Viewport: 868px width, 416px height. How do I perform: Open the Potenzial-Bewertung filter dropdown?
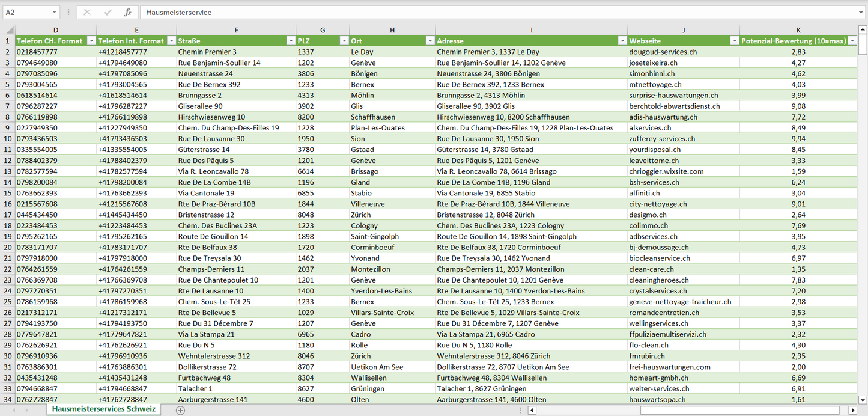[852, 41]
